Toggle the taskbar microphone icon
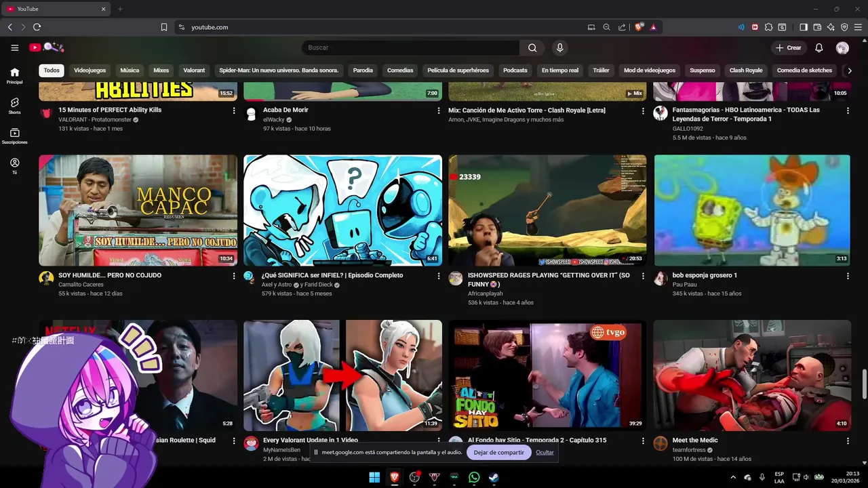 [762, 477]
